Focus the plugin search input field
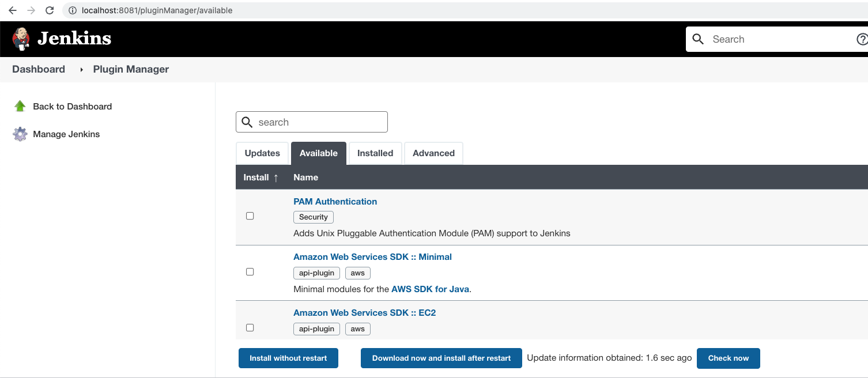Image resolution: width=868 pixels, height=378 pixels. 312,122
